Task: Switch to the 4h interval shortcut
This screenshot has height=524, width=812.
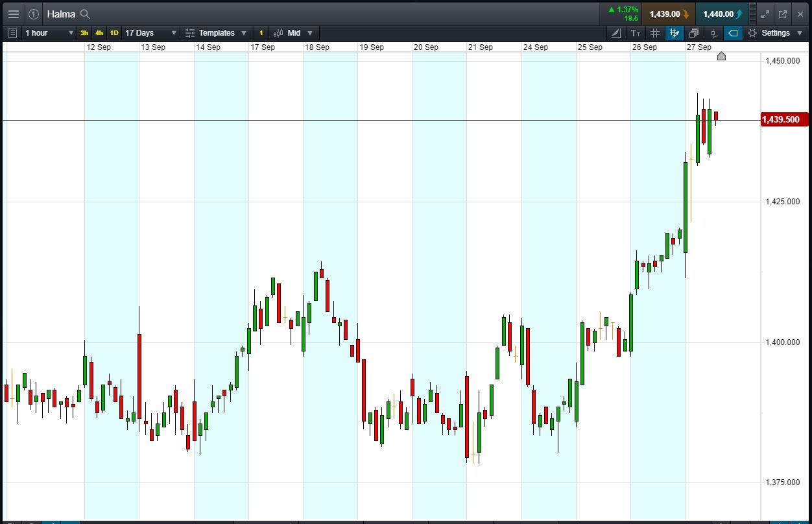Action: click(99, 33)
